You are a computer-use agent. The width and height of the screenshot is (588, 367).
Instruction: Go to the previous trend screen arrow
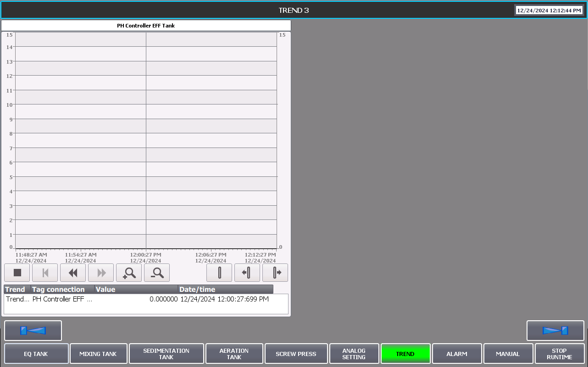(33, 330)
